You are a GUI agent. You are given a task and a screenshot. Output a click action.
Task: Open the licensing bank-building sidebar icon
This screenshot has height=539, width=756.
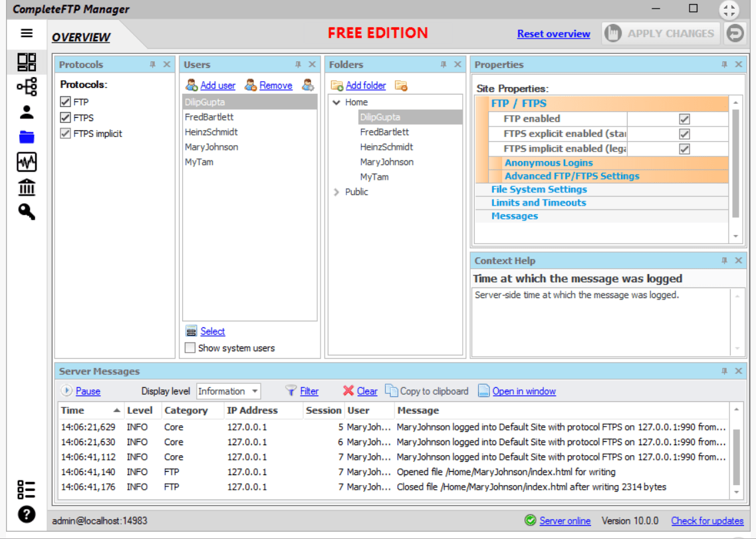[x=27, y=187]
